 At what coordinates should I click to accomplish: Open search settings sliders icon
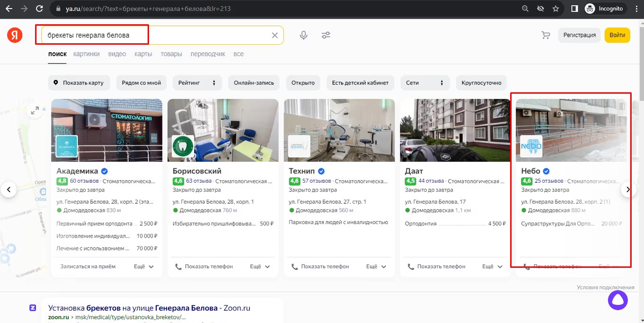tap(326, 35)
